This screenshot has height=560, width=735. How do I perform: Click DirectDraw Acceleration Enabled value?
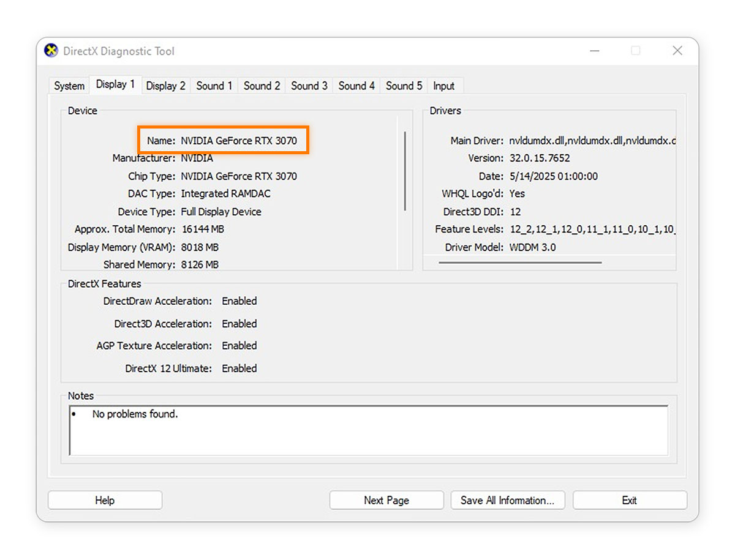(239, 301)
